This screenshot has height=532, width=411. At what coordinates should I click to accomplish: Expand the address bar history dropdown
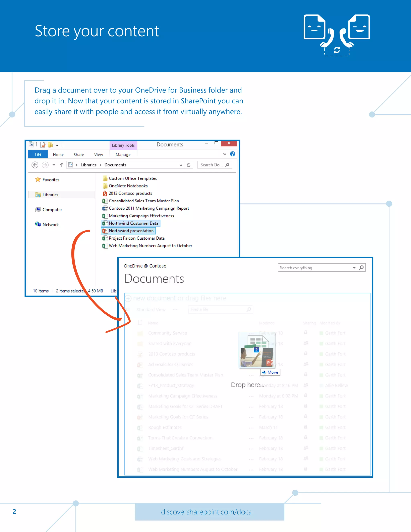click(x=181, y=165)
